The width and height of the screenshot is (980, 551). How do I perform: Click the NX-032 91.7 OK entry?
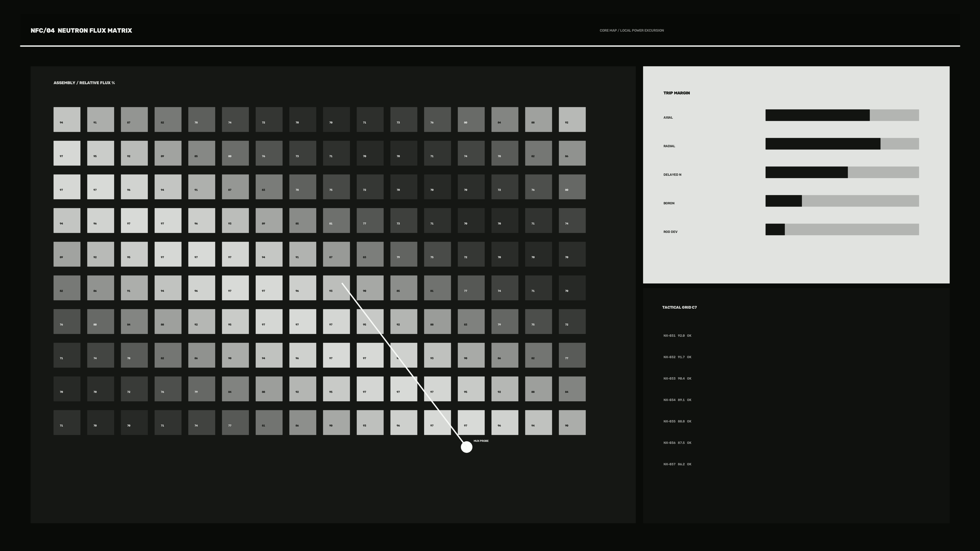(677, 357)
